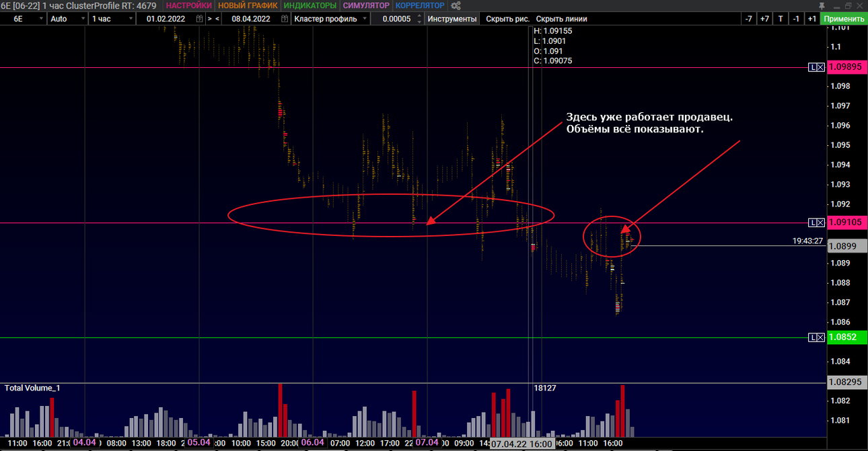Open calendar picker for start date 01.02.2022

point(199,19)
